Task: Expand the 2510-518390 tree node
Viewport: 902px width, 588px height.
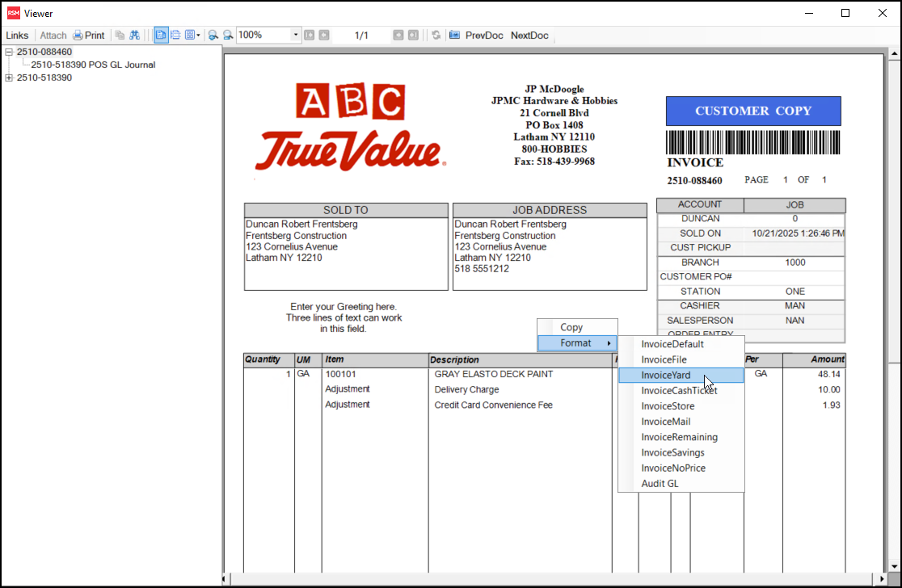Action: pyautogui.click(x=9, y=78)
